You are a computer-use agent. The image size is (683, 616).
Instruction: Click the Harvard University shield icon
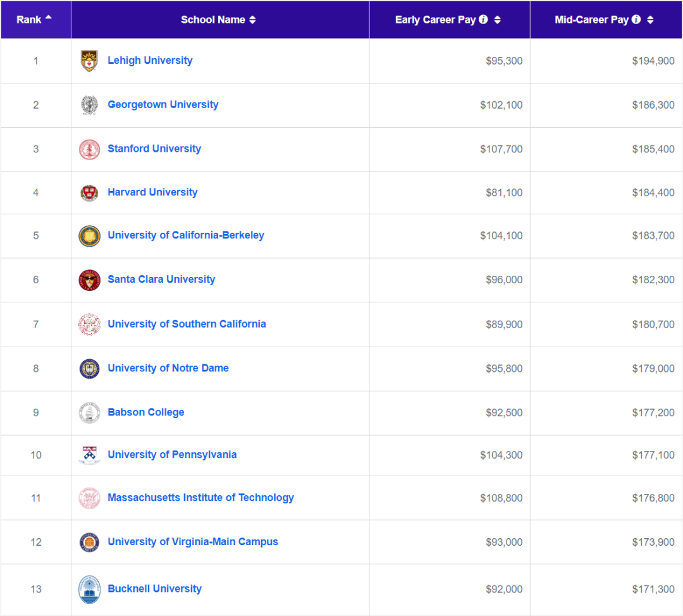tap(89, 193)
